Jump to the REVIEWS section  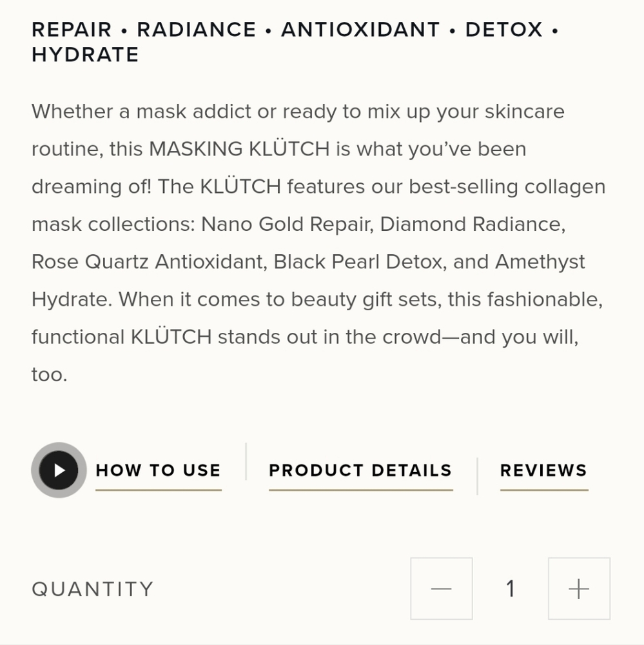[x=543, y=471]
